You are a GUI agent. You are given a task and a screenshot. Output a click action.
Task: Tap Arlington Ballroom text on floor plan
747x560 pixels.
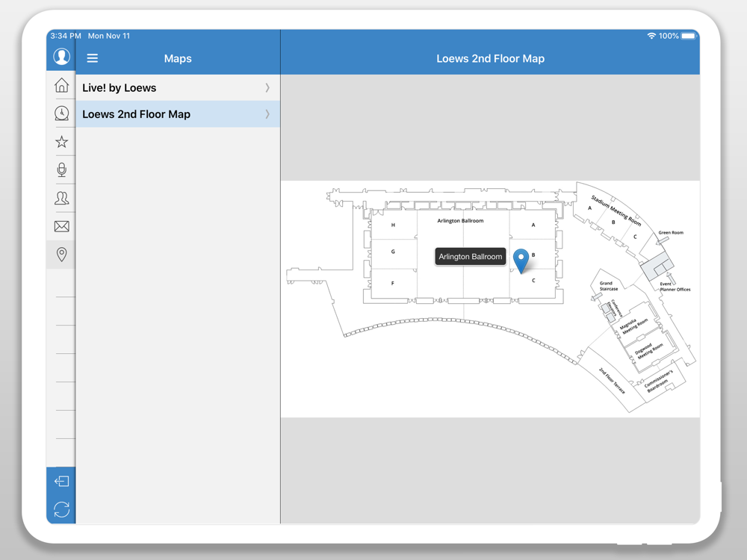(x=460, y=220)
